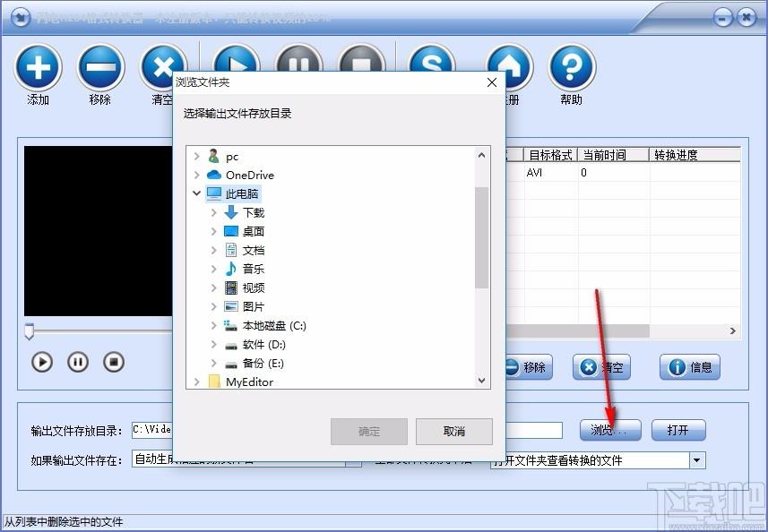The width and height of the screenshot is (768, 532).
Task: Click folder tree scrollbar down arrow
Action: 482,381
